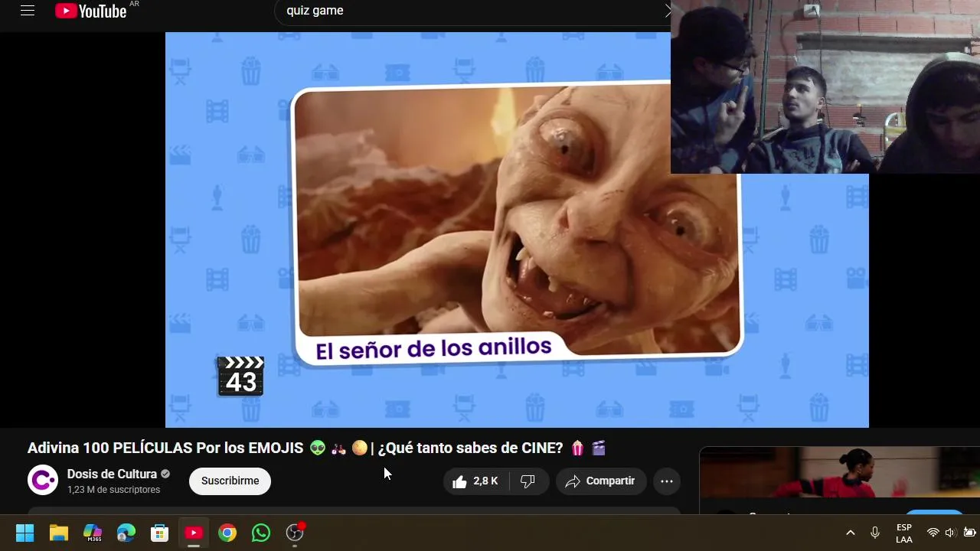This screenshot has width=980, height=551.
Task: Open the Compartir share dialog
Action: 600,481
